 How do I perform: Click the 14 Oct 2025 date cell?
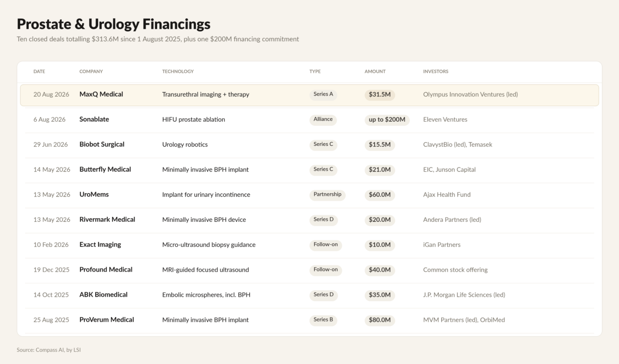pyautogui.click(x=51, y=295)
